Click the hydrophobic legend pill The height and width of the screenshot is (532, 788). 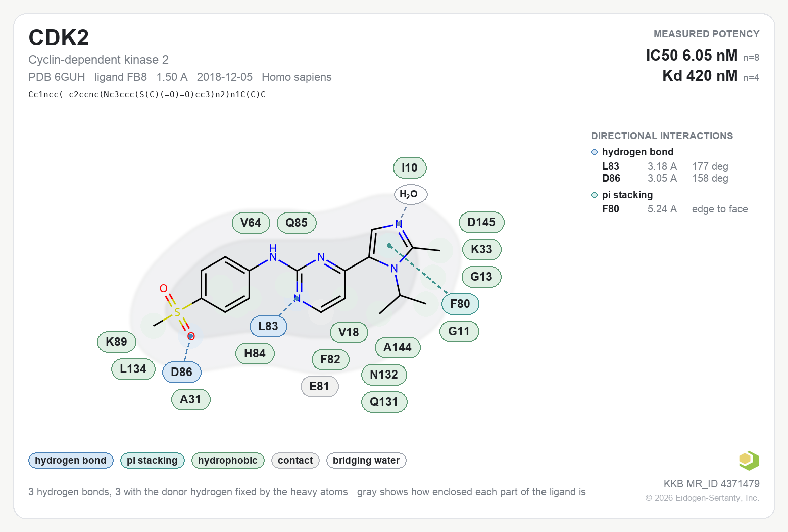[x=228, y=460]
